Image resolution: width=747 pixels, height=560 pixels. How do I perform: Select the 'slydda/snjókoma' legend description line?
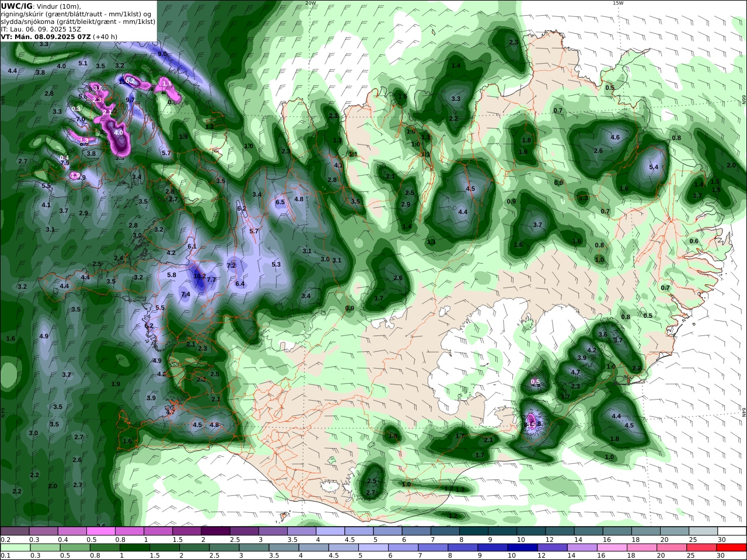pos(78,22)
